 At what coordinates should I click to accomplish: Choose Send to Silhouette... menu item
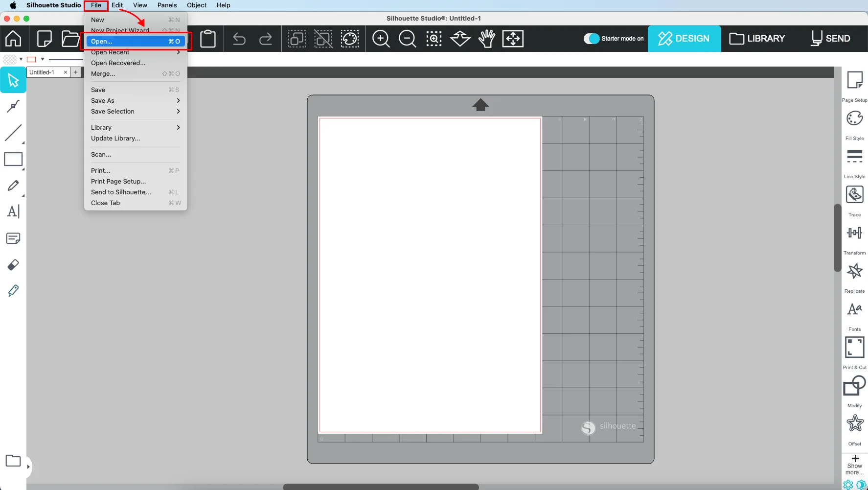136,192
